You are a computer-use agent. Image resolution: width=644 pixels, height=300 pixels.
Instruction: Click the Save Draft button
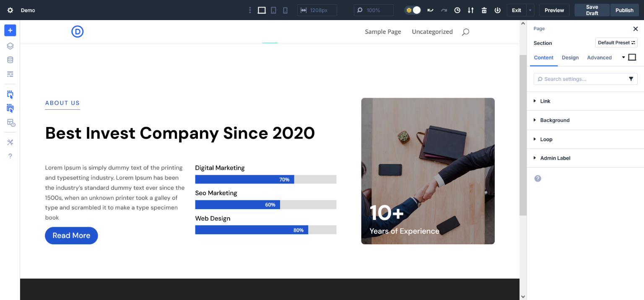[592, 10]
